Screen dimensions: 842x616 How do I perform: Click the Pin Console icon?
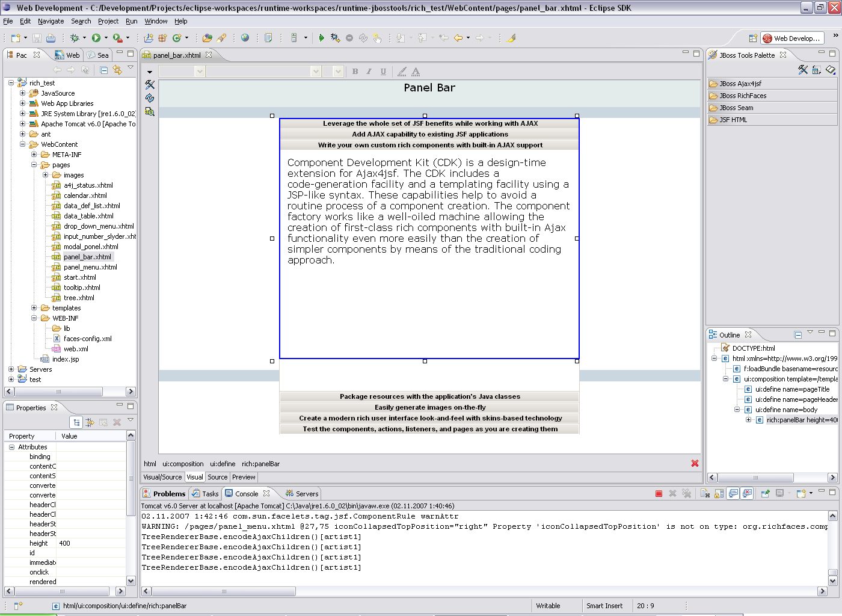tap(765, 494)
